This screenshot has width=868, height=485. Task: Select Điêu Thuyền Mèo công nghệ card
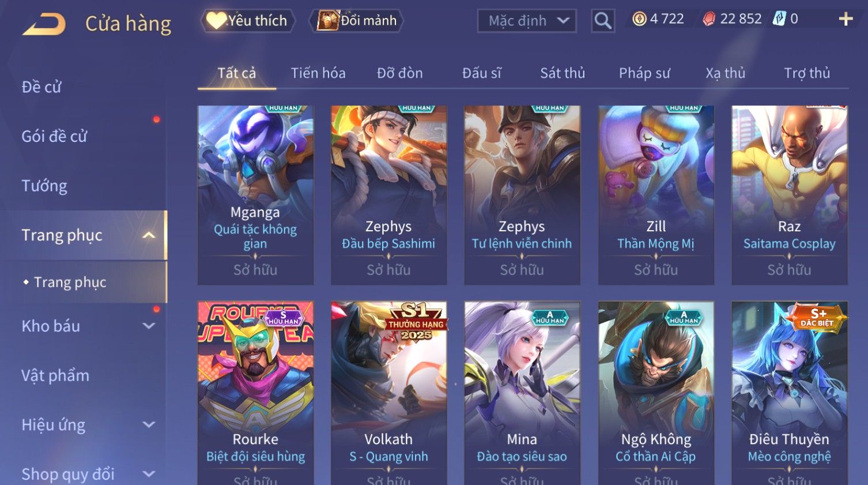(x=789, y=393)
